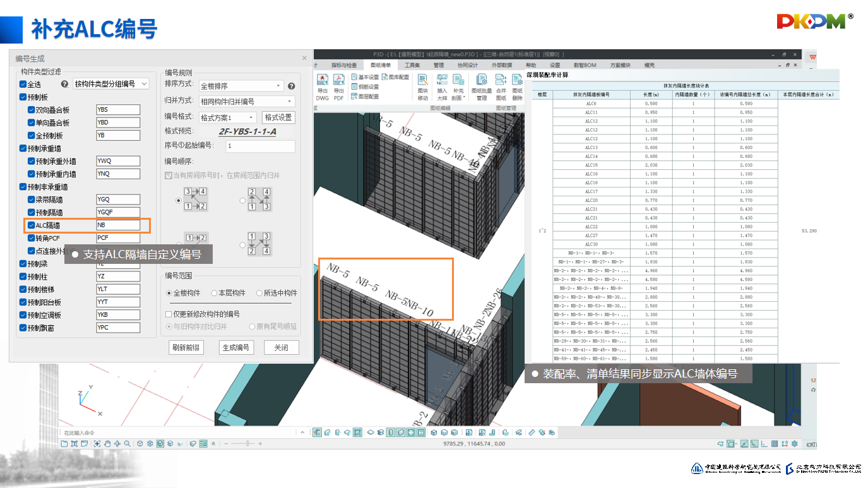
Task: Open the 指标与检查 ribbon tab
Action: coord(344,65)
